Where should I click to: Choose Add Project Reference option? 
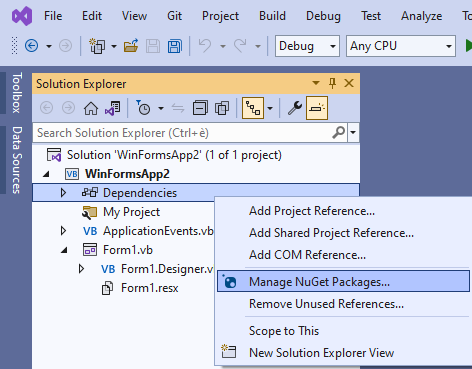(312, 211)
